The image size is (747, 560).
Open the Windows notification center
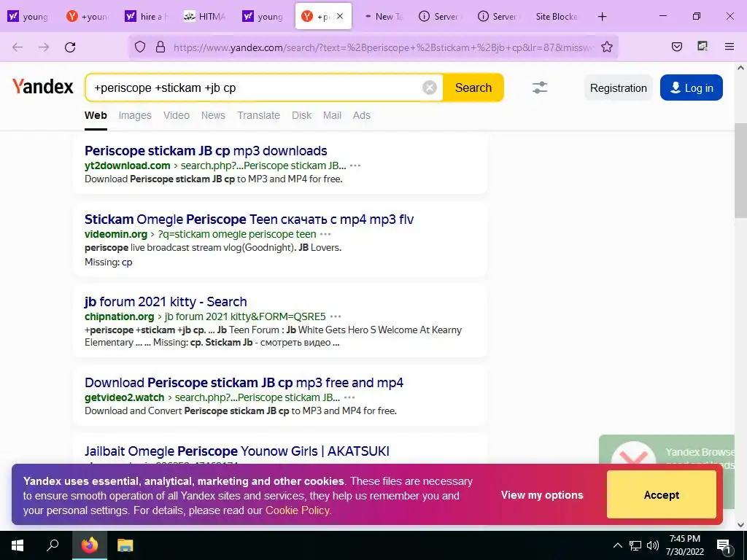724,545
